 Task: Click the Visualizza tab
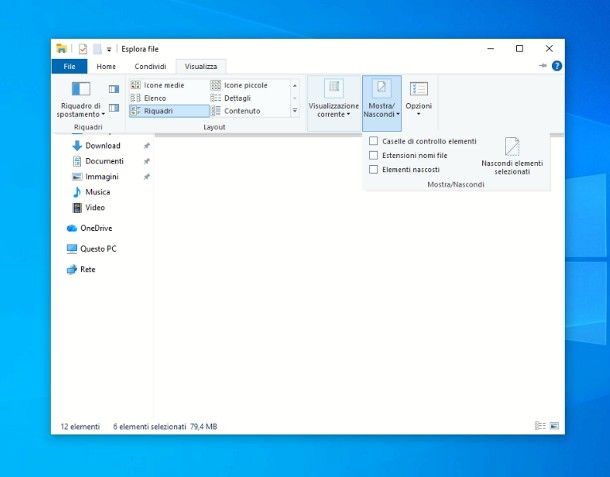201,67
